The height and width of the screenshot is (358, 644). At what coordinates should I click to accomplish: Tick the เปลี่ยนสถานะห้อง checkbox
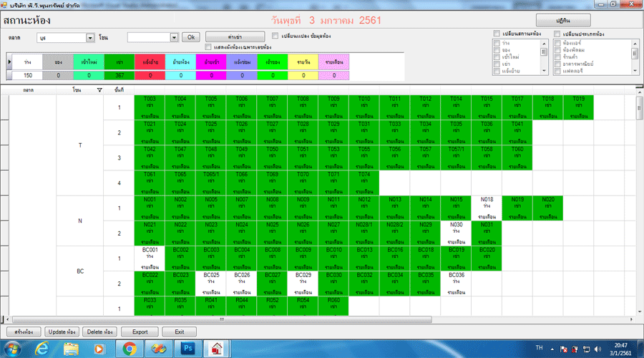click(x=497, y=34)
